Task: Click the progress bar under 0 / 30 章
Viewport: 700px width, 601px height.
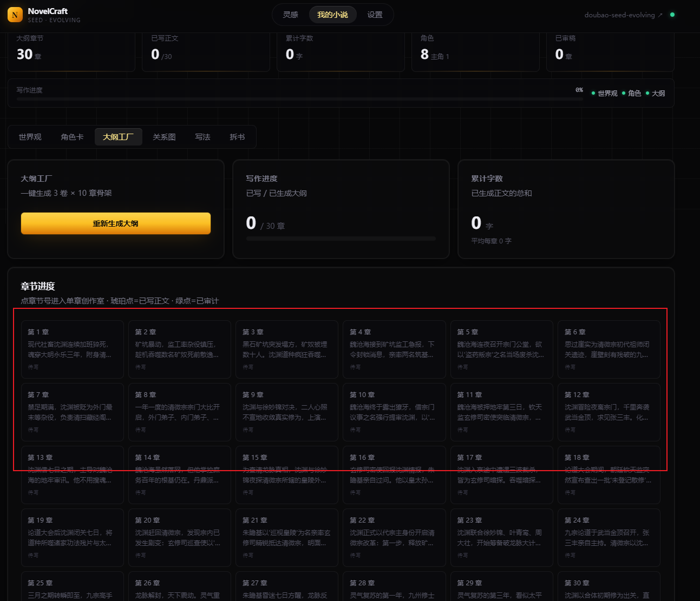Action: [341, 239]
